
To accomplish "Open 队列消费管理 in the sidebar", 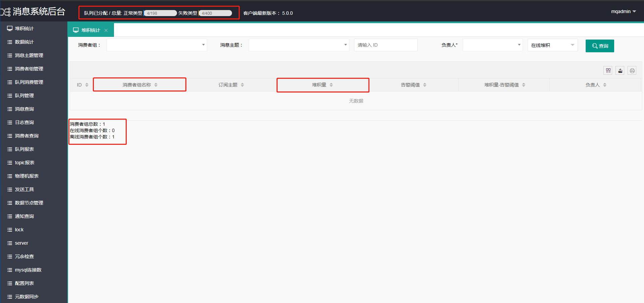I will coord(34,82).
